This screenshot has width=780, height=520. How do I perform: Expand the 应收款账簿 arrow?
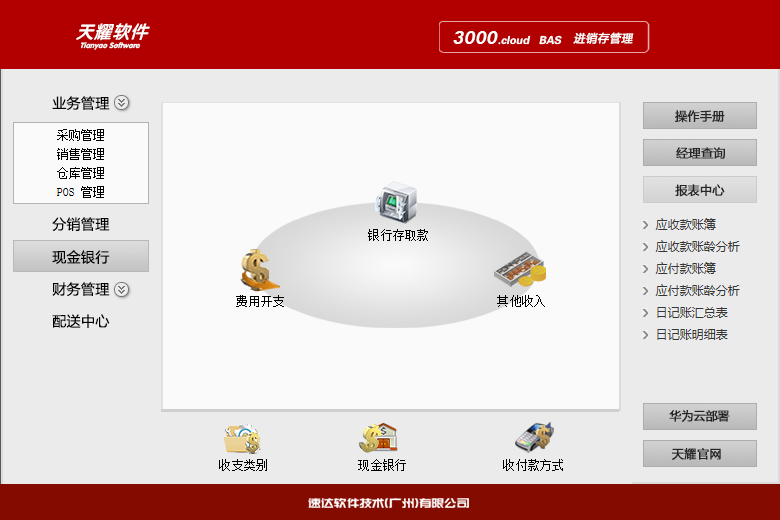pos(646,225)
